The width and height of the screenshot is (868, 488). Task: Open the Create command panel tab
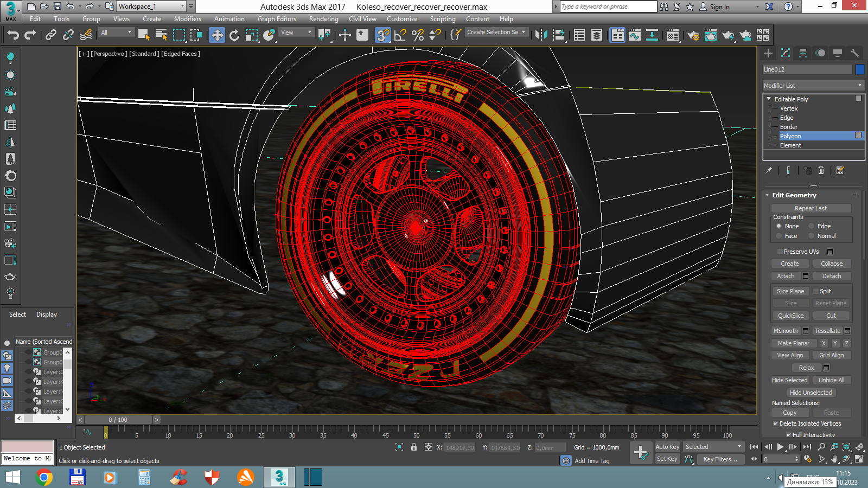click(x=768, y=53)
